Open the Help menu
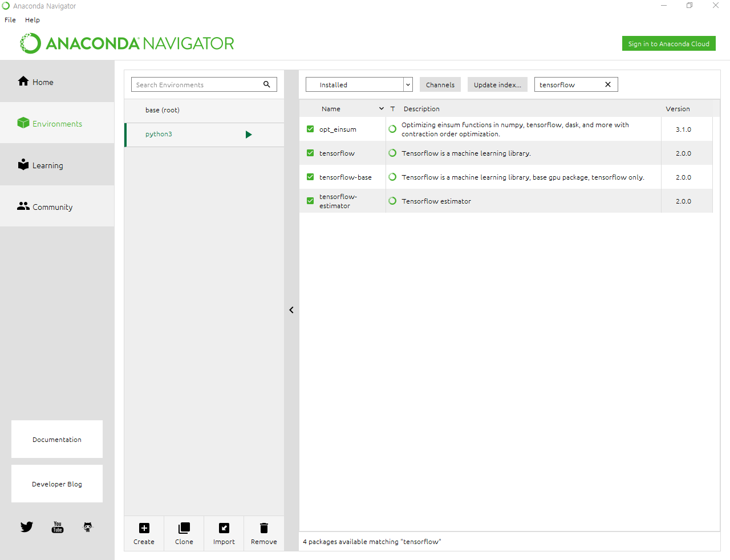This screenshot has height=560, width=730. [x=33, y=20]
